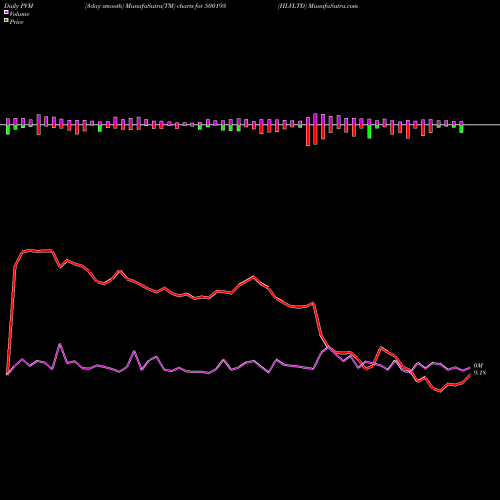Screen dimensions: 500x500
Task: Click the '0M' volume end label
Action: 478,366
